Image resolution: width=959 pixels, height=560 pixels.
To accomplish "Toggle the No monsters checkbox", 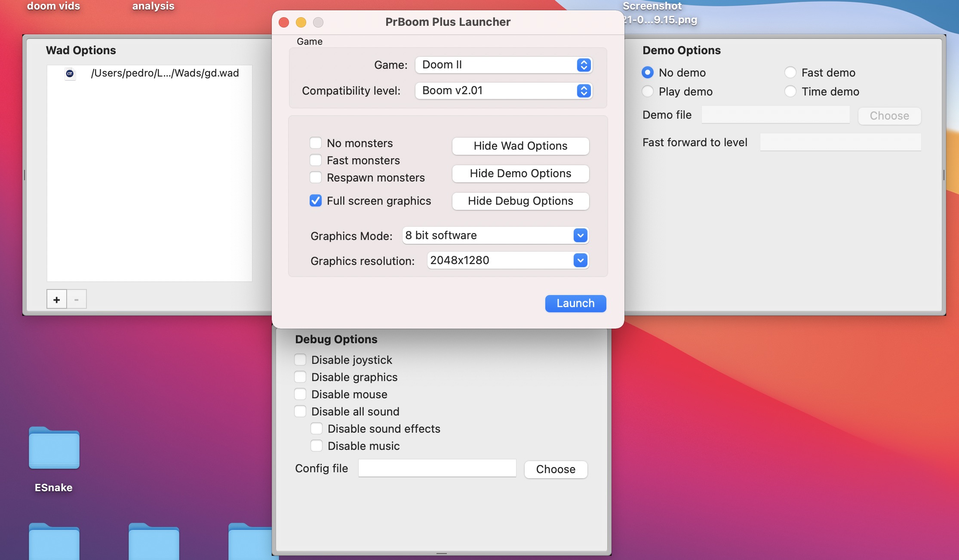I will coord(316,143).
